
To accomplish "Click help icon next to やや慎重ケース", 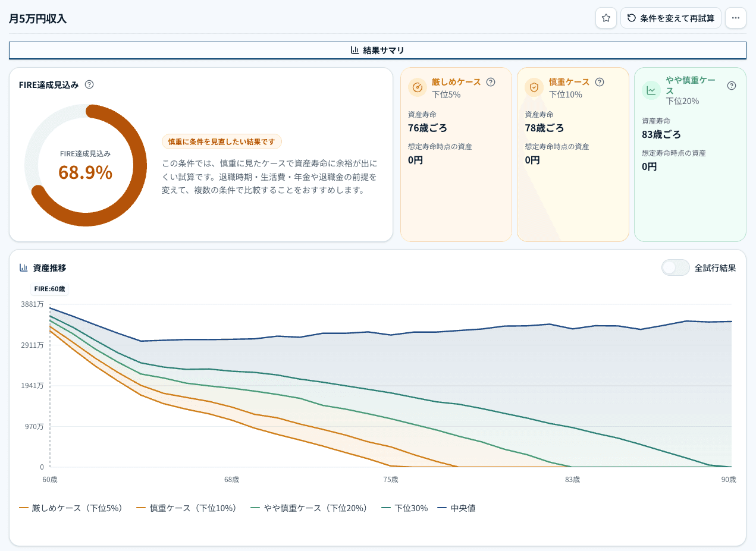I will (x=732, y=86).
